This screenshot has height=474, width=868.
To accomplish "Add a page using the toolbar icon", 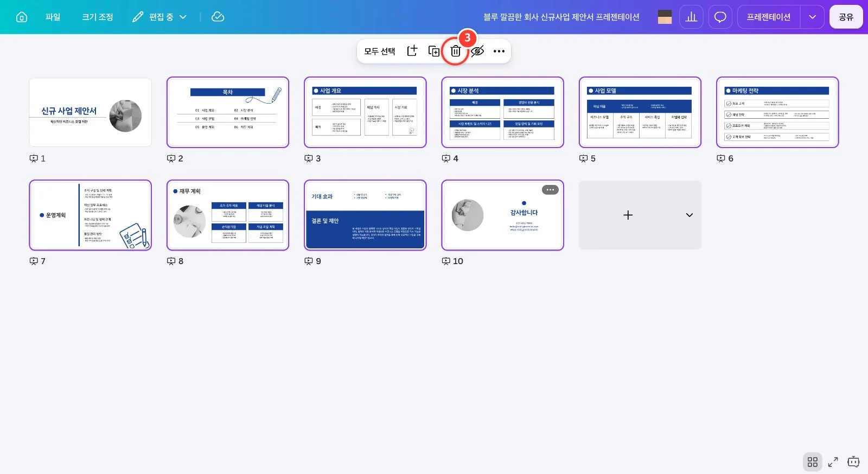I will tap(412, 51).
